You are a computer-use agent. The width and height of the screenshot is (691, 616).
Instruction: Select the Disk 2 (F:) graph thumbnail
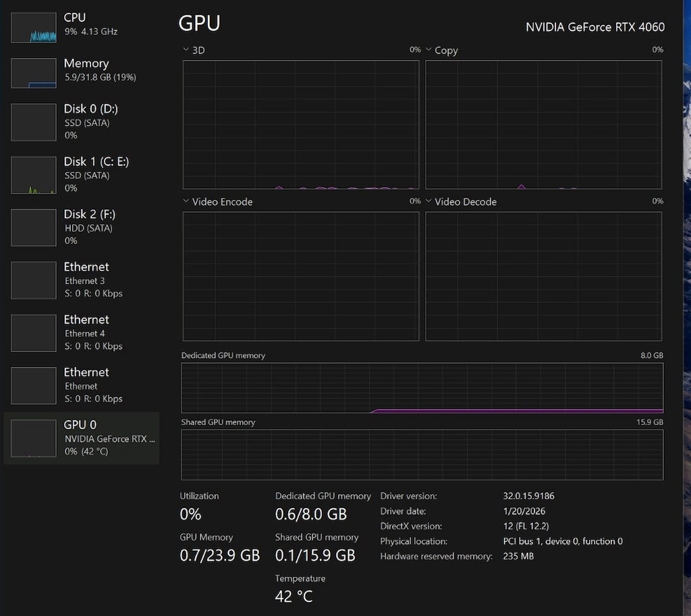(x=34, y=227)
